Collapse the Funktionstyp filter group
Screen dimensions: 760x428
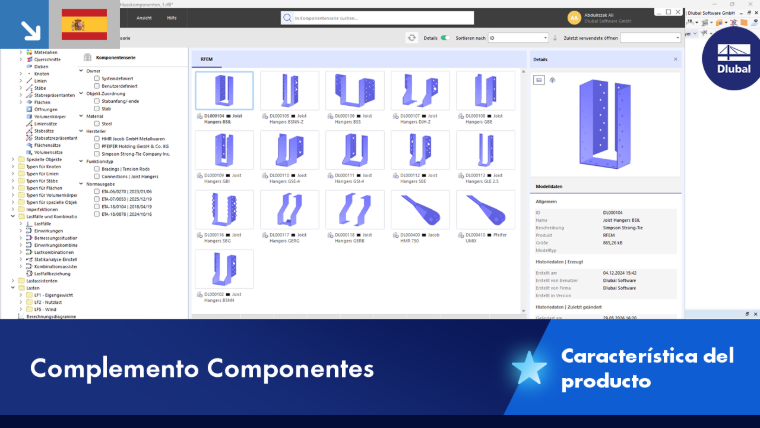81,161
